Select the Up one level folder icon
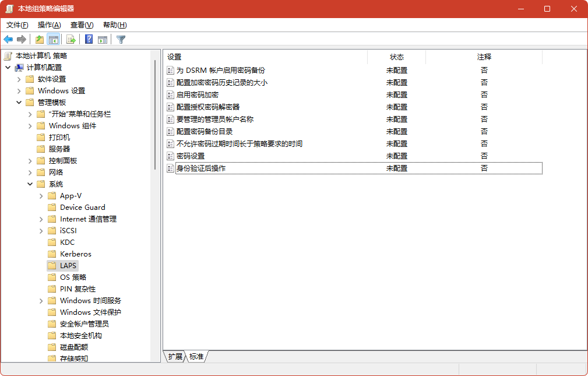Screen dimensions: 588x376 pyautogui.click(x=38, y=39)
